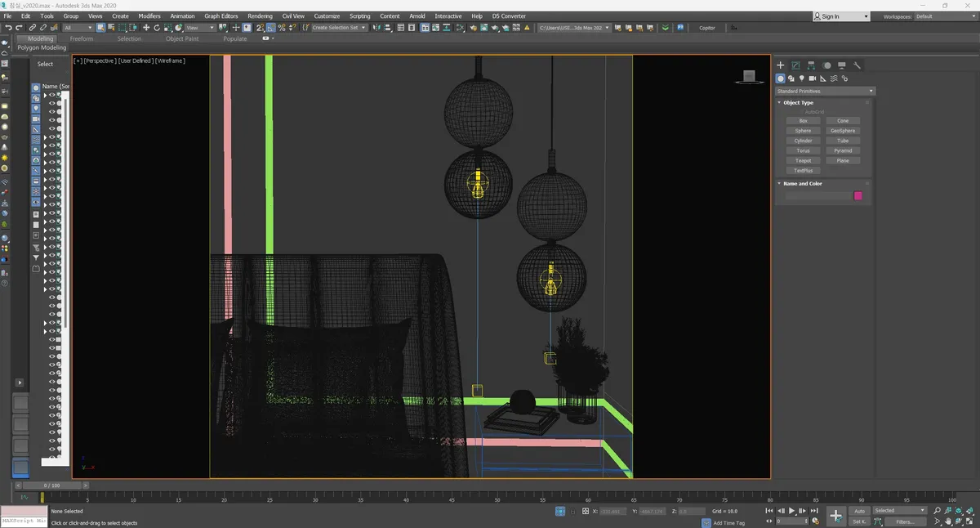Open the Create Selection Set dropdown
The image size is (980, 528).
coord(339,28)
